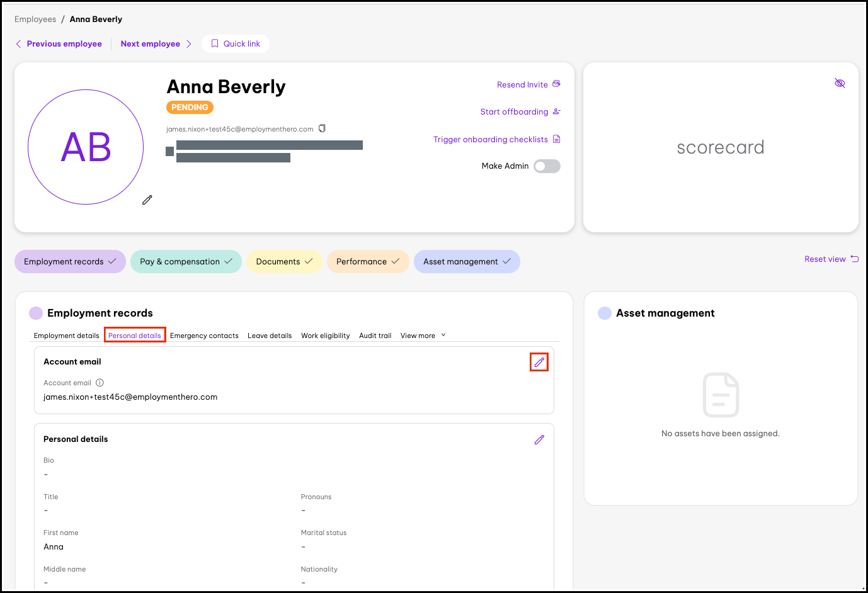Click the copy email icon beside the address
The height and width of the screenshot is (593, 868).
pos(322,128)
